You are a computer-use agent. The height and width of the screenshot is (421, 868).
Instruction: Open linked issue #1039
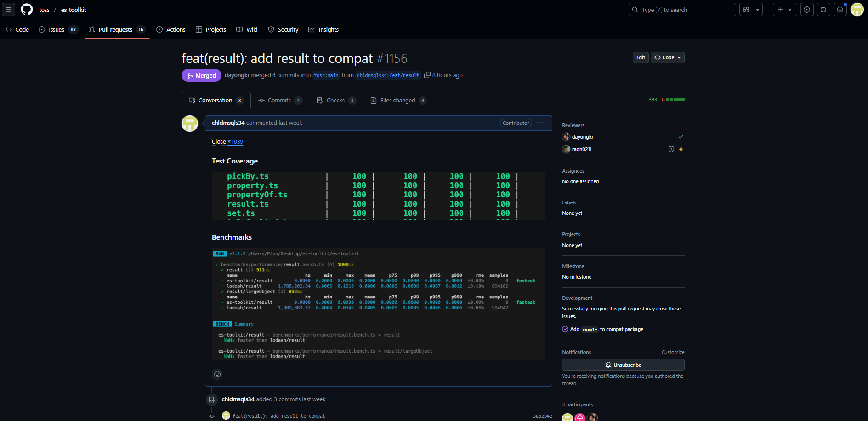tap(235, 142)
